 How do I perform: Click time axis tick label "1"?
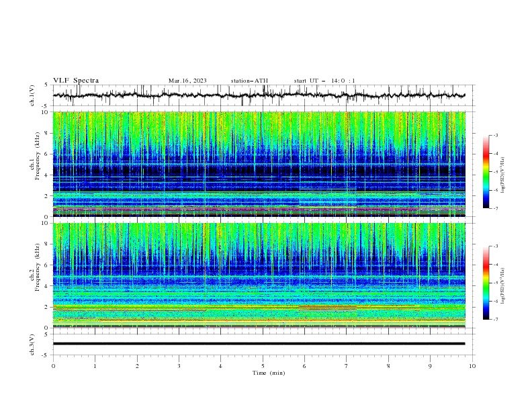pos(95,366)
